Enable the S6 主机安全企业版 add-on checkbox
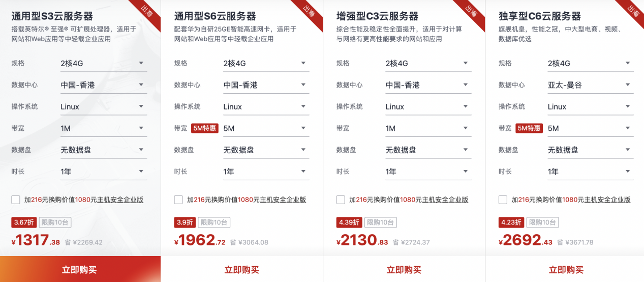Viewport: 644px width, 282px height. coord(178,200)
